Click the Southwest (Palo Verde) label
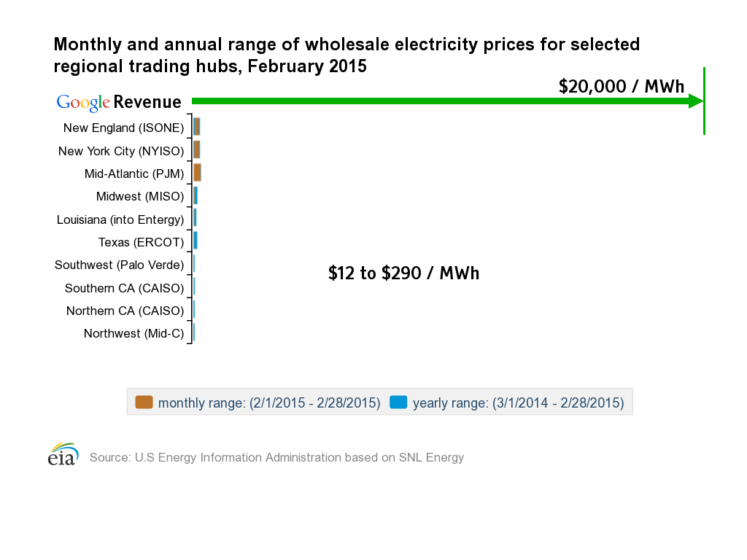The width and height of the screenshot is (747, 560). (x=120, y=265)
